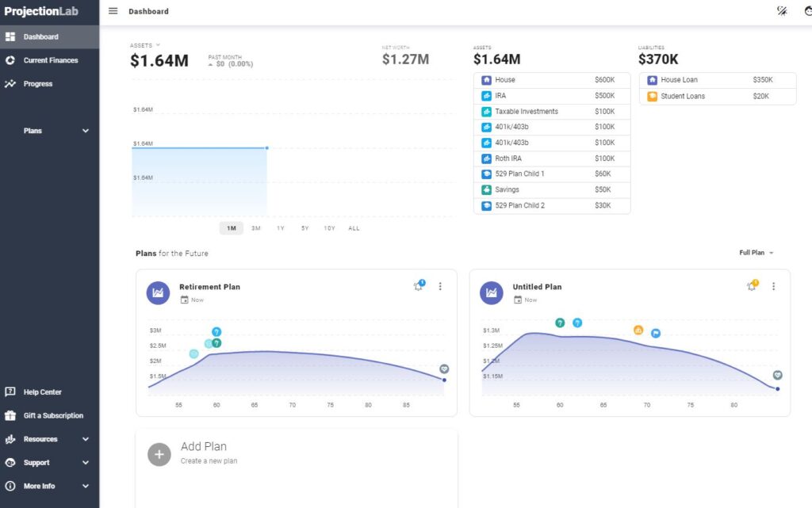Screen dimensions: 812x508
Task: Open the Assets dropdown above $1.64M
Action: pyautogui.click(x=145, y=46)
